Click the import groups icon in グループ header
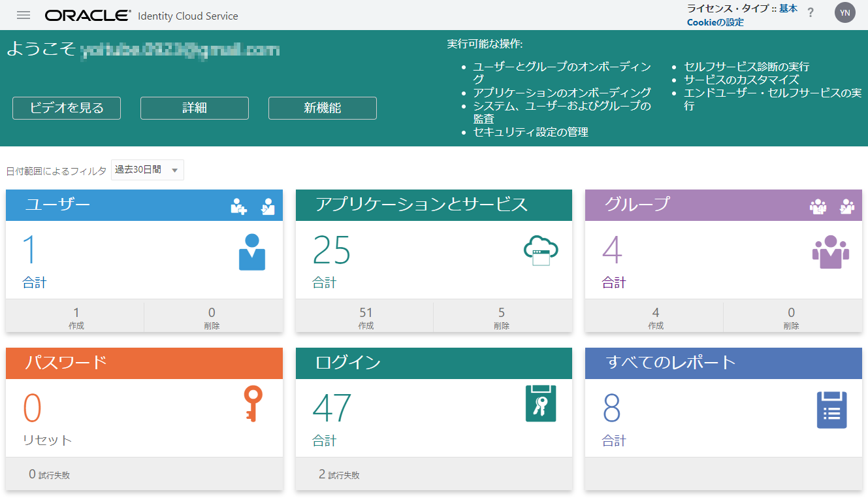868x498 pixels. coord(847,207)
